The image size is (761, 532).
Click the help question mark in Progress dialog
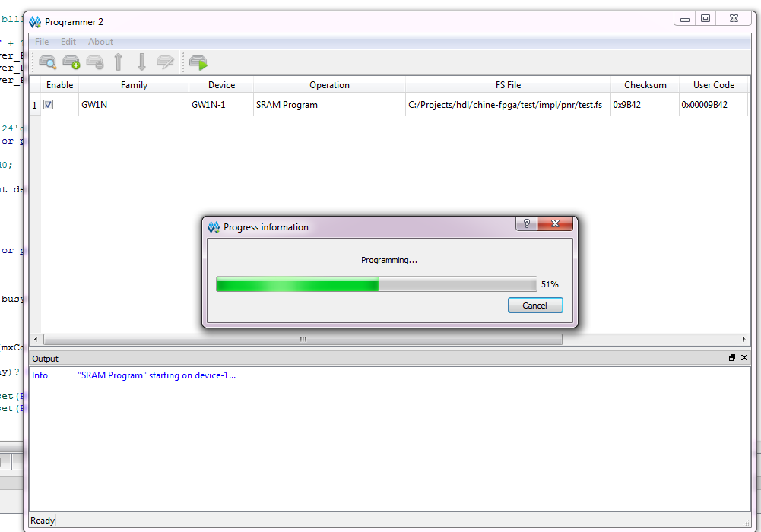[526, 223]
